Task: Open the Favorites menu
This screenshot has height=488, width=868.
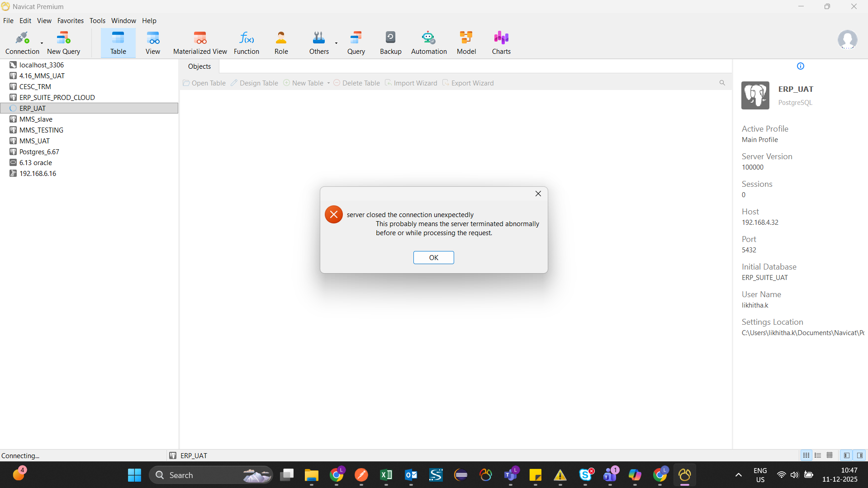Action: (71, 21)
